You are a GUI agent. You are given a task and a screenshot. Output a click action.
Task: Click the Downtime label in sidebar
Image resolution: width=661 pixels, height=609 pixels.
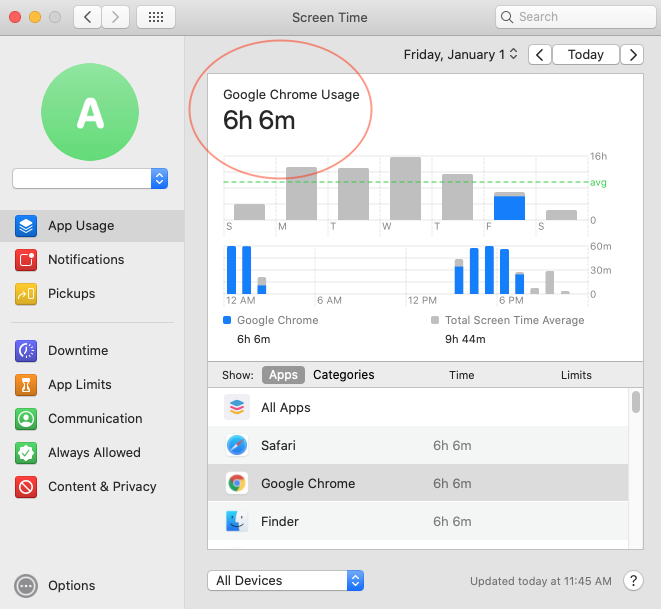pyautogui.click(x=78, y=351)
